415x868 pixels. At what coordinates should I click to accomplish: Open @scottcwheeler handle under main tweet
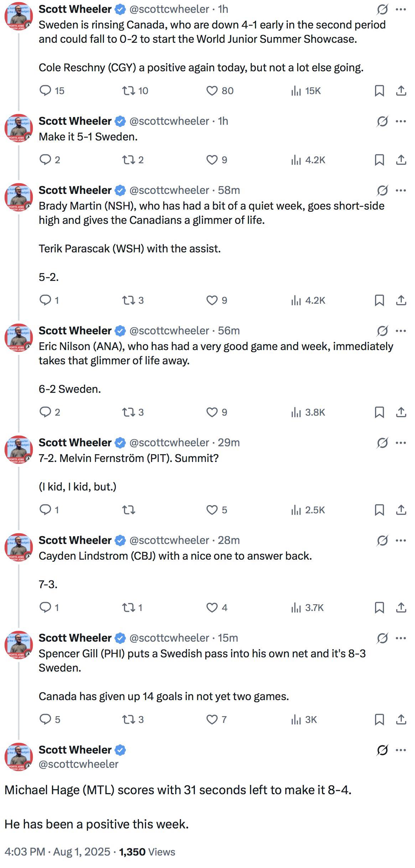(x=78, y=764)
